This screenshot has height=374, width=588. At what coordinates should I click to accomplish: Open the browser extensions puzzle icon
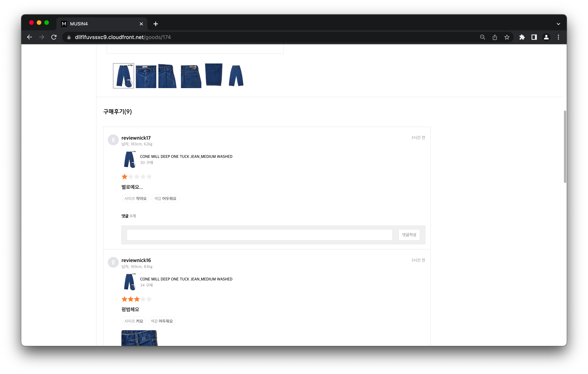tap(522, 37)
